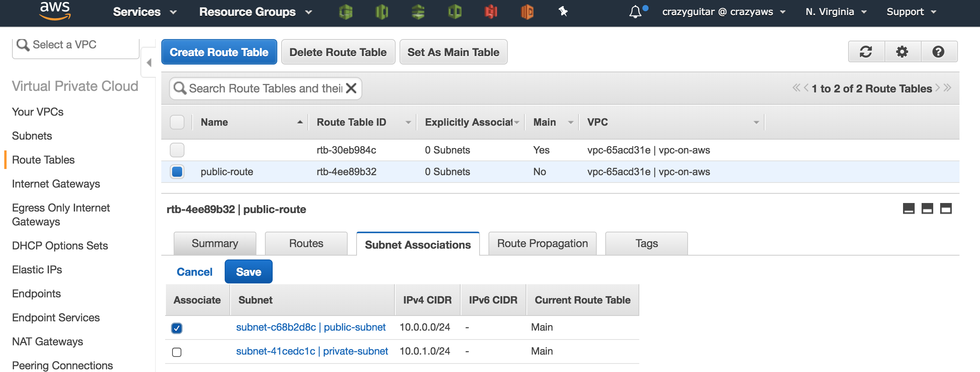Switch to the Routes tab

coord(306,243)
